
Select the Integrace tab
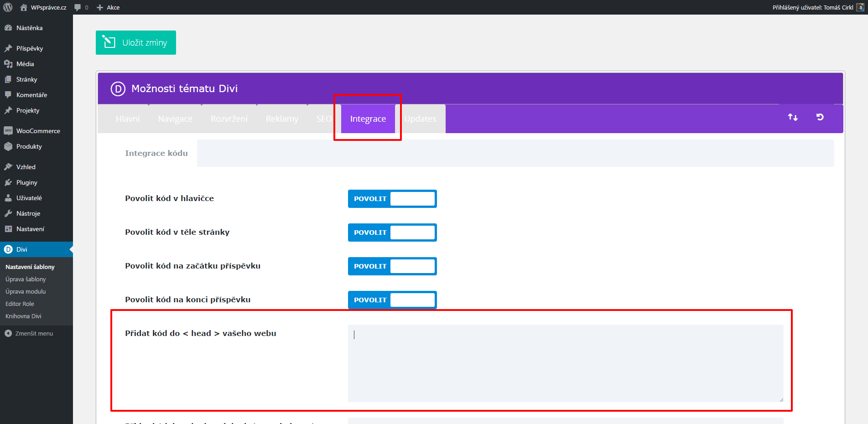coord(368,119)
